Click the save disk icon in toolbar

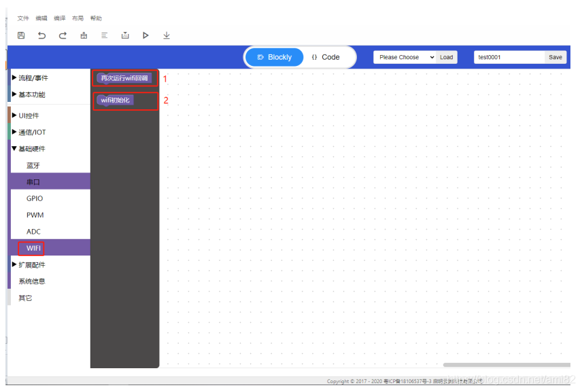21,35
